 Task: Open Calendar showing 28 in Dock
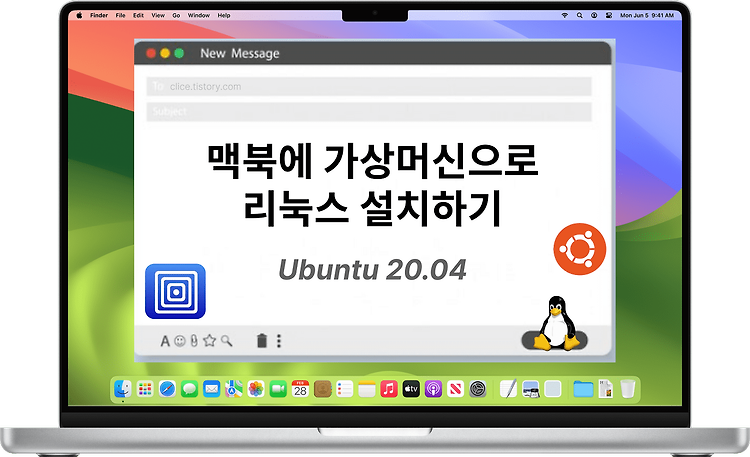[300, 389]
